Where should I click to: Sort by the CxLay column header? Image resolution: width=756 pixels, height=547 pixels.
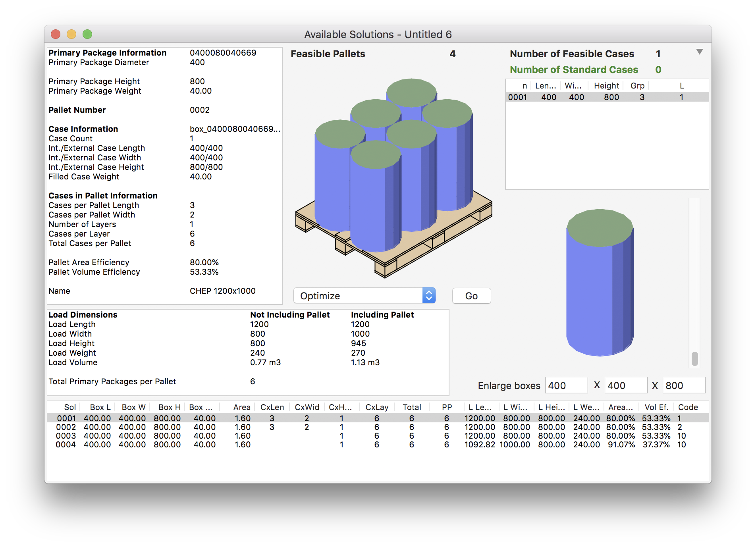pos(377,407)
